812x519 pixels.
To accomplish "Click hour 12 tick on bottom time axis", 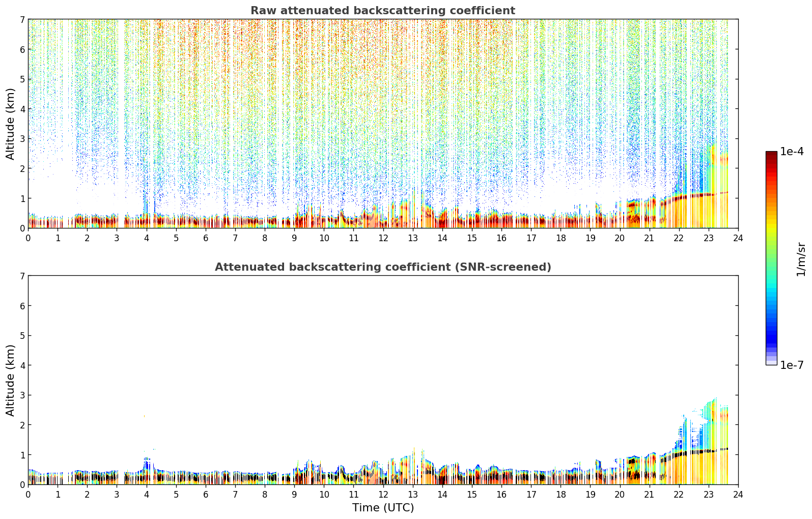I will (x=383, y=494).
